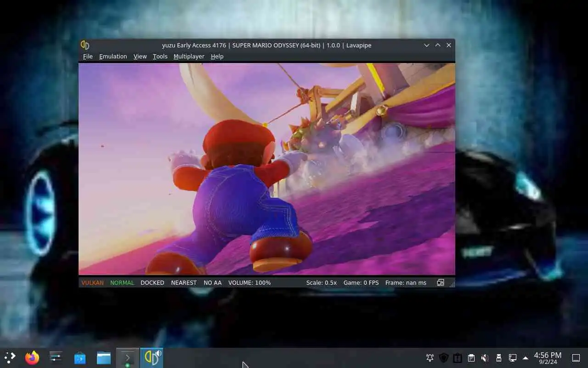Click the shield icon in the system tray
Screen dimensions: 588x368
click(444, 358)
